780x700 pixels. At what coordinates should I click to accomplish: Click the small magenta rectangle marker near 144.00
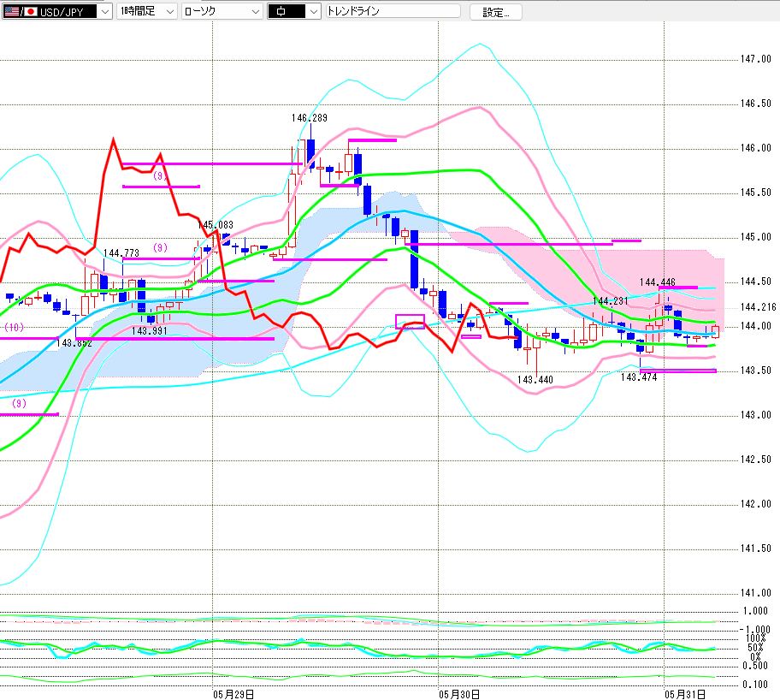[410, 322]
